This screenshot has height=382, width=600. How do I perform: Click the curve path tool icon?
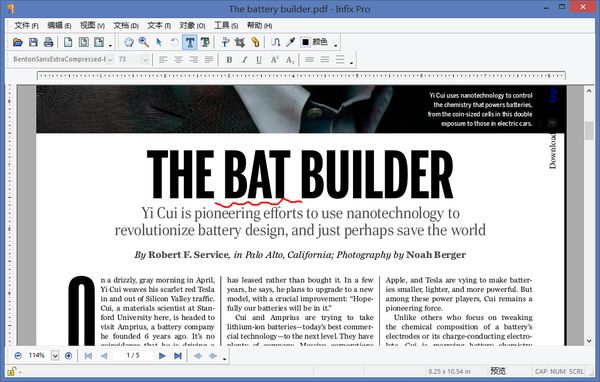275,42
